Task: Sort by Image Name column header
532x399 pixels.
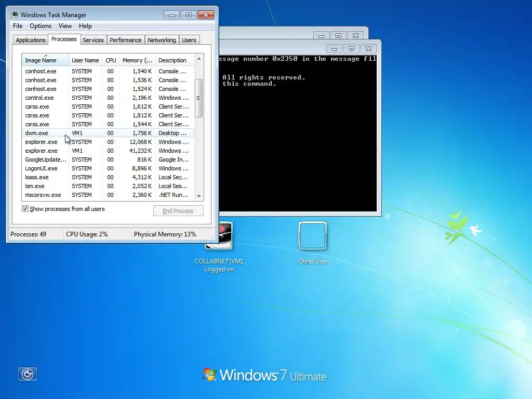Action: 46,60
